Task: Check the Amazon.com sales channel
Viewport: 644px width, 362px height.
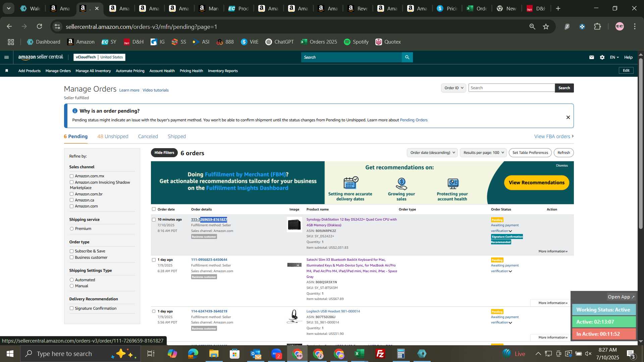Action: point(71,206)
